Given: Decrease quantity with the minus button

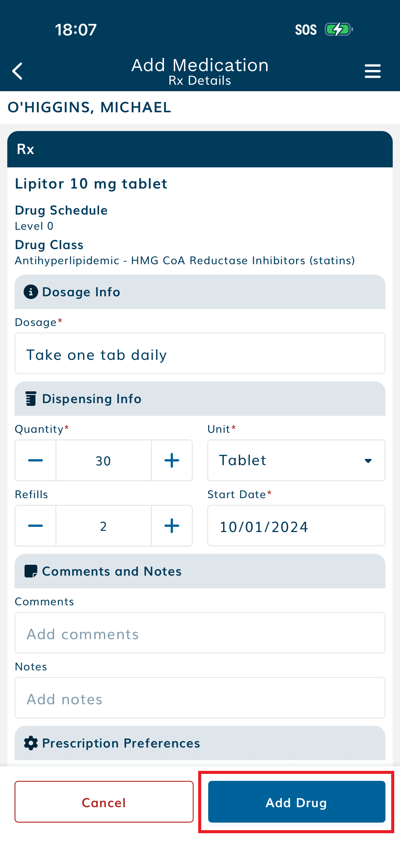Looking at the screenshot, I should point(35,460).
